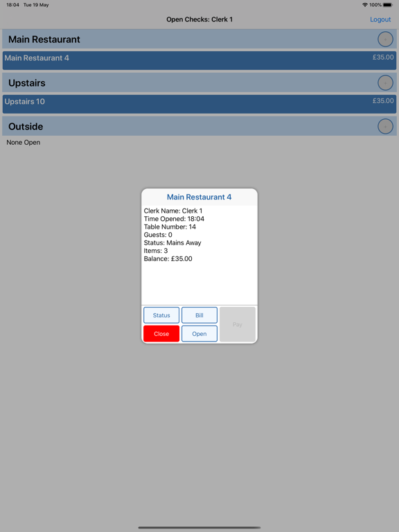Add a new check in Upstairs section
This screenshot has width=399, height=532.
click(385, 83)
